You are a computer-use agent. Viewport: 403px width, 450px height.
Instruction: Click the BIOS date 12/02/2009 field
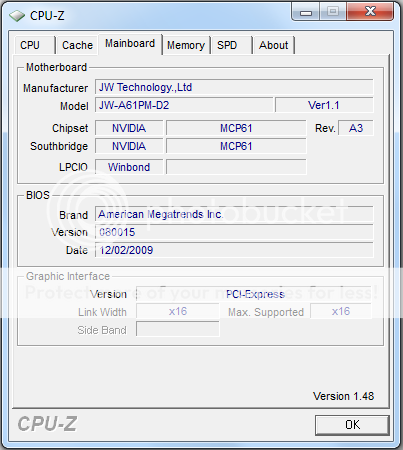click(234, 250)
